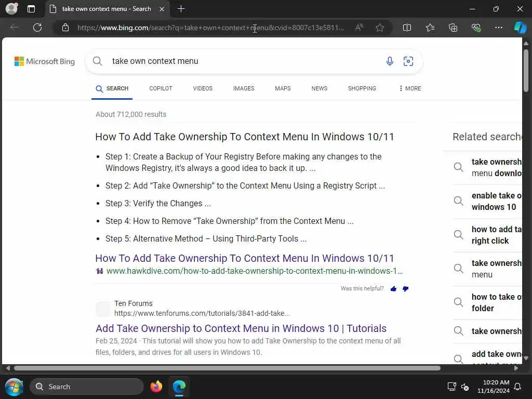Open Browser essentials heart icon
The width and height of the screenshot is (532, 399).
(x=476, y=28)
